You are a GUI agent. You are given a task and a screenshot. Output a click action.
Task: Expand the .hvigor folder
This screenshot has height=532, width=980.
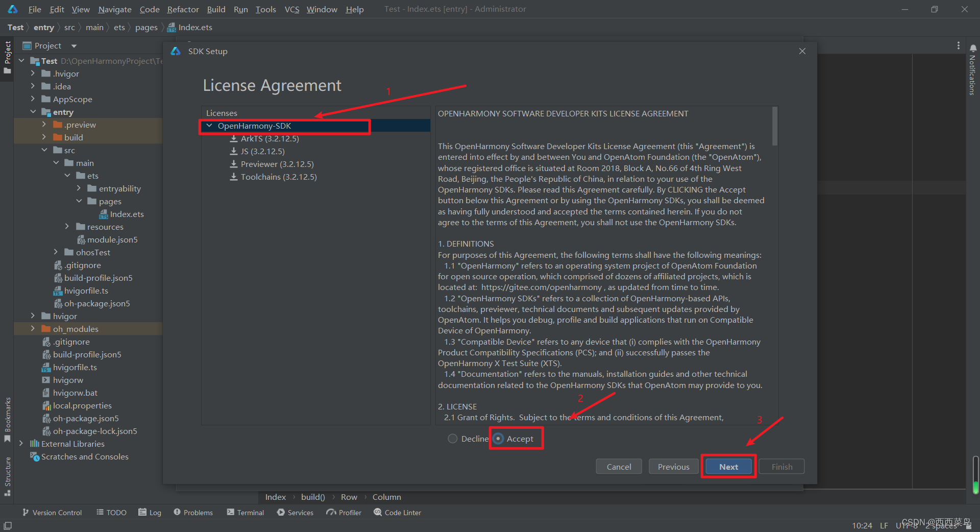tap(33, 74)
